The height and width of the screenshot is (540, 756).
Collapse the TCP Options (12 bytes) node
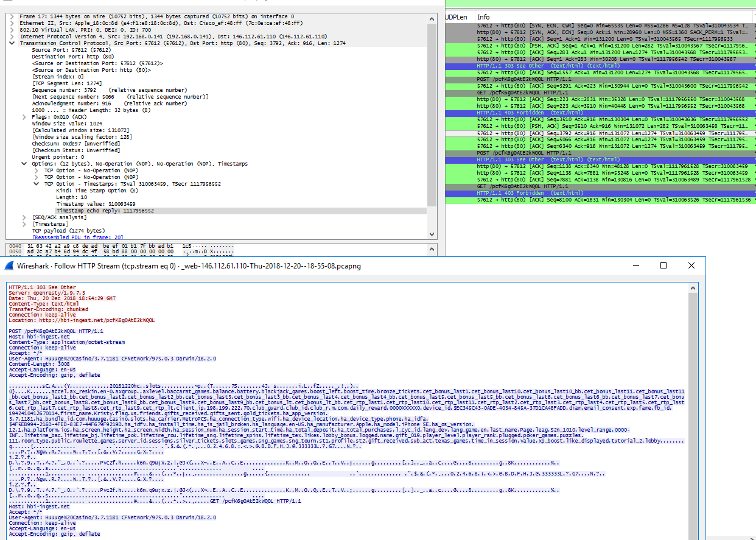coord(24,164)
